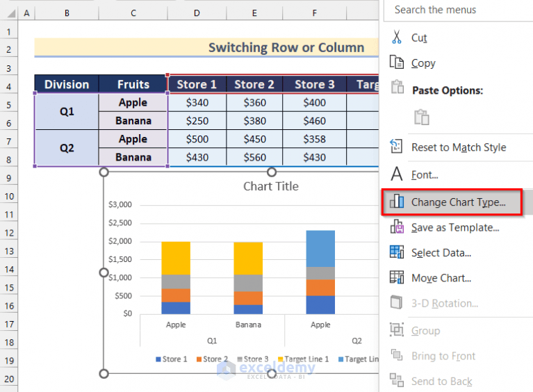Click the 3-D Rotation... entry
Viewport: 533px width, 392px height.
click(x=445, y=303)
